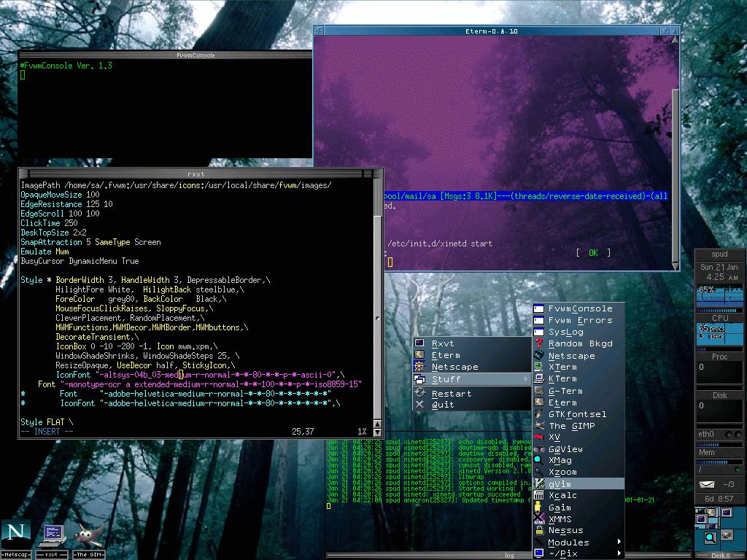Click the rxvt window title-bar left button

point(24,174)
